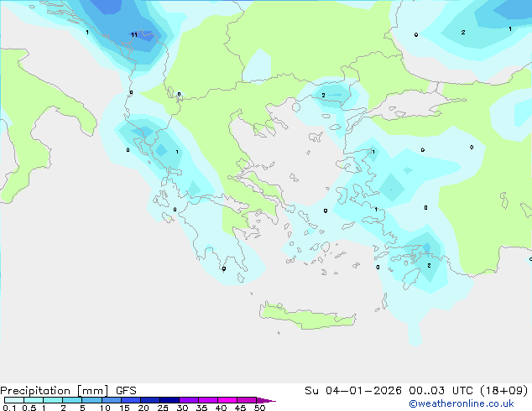This screenshot has height=411, width=532.
Task: Click the arrow tip above 50 mm
Action: [266, 400]
